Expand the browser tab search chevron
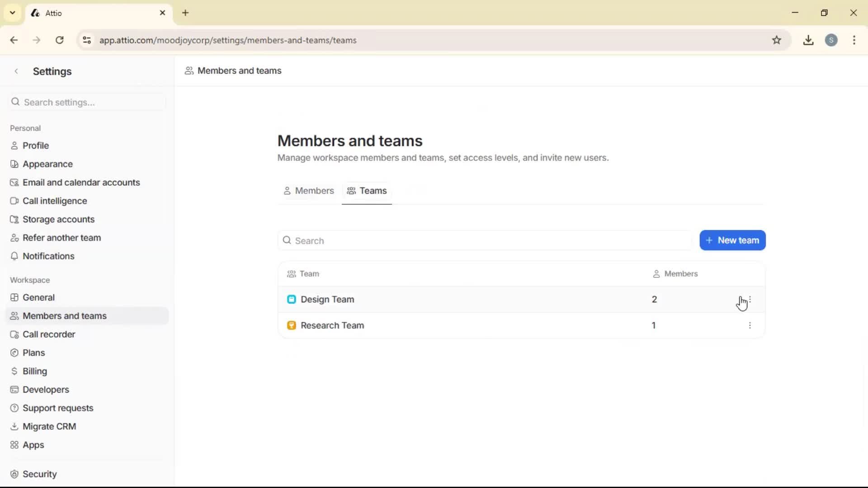 pos(12,13)
